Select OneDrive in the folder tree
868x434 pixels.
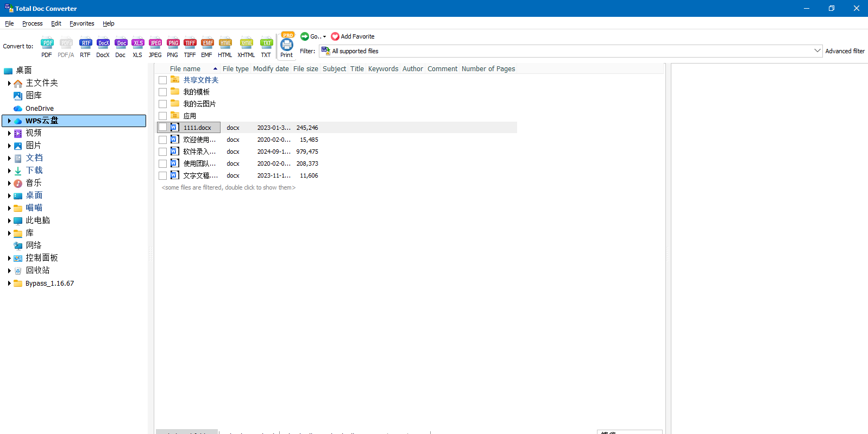[x=39, y=109]
